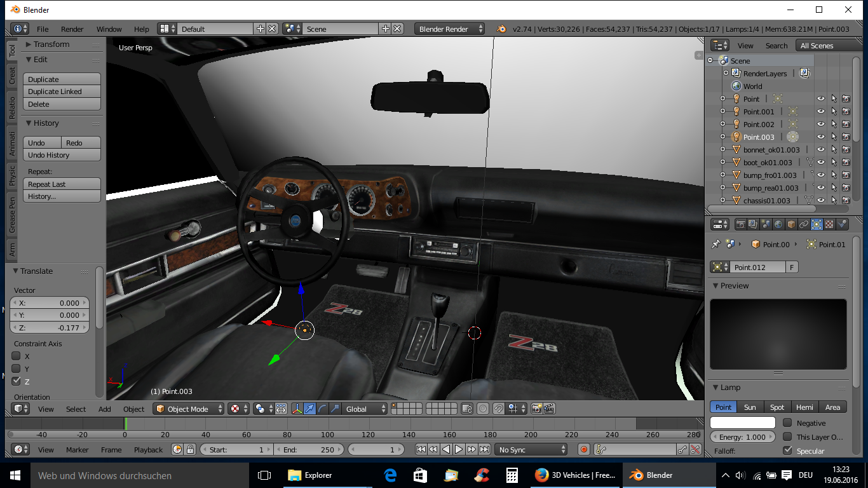Toggle the Z constraint axis checkbox

[17, 381]
